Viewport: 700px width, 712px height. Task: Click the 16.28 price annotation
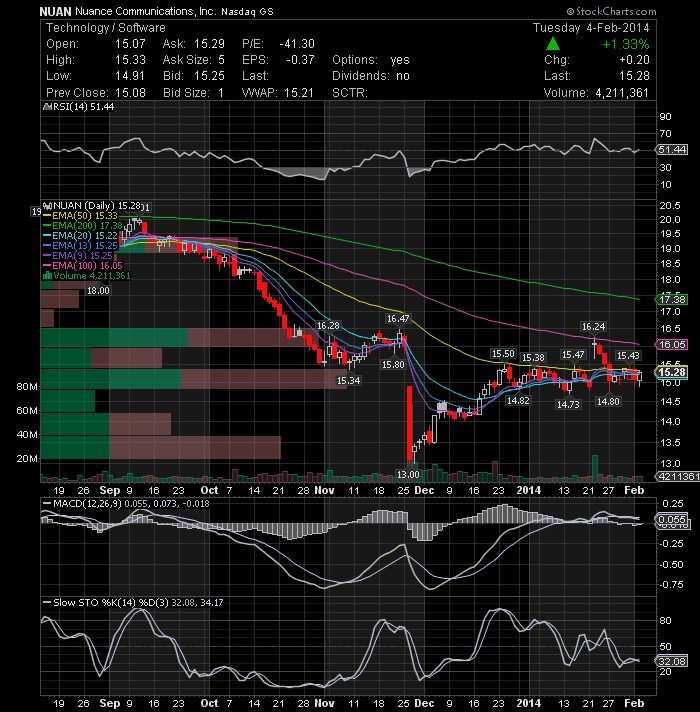click(328, 326)
